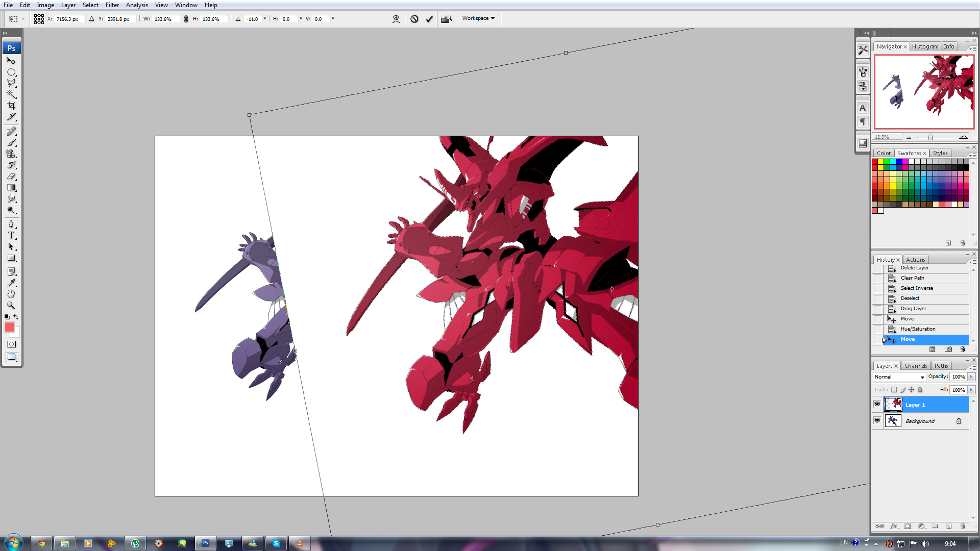The width and height of the screenshot is (980, 551).
Task: Click the foreground color swatch
Action: point(9,327)
